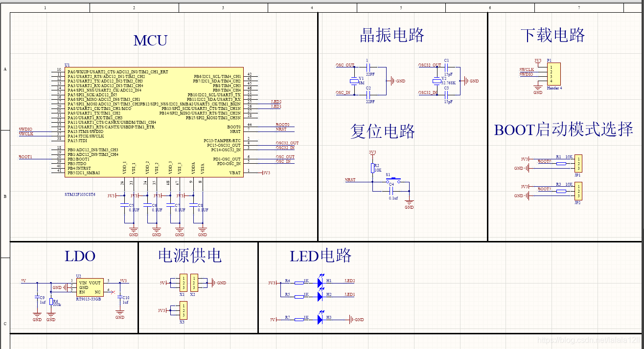This screenshot has width=644, height=349.
Task: Select the X2 ground connector
Action: click(194, 283)
